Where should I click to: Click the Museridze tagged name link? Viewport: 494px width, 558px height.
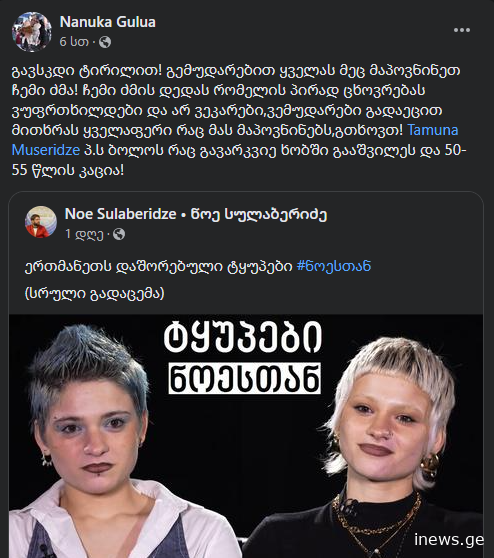[46, 150]
